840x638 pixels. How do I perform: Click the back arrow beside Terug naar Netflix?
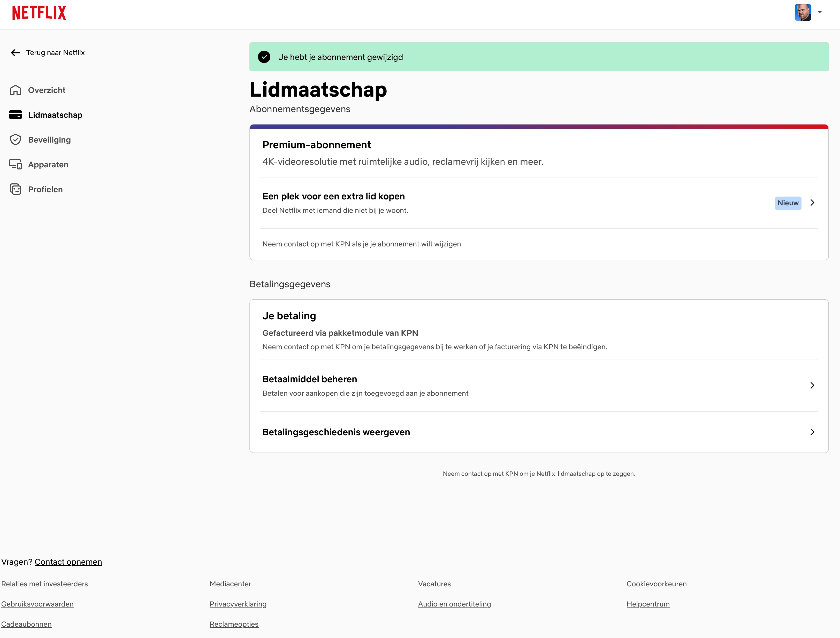coord(16,53)
